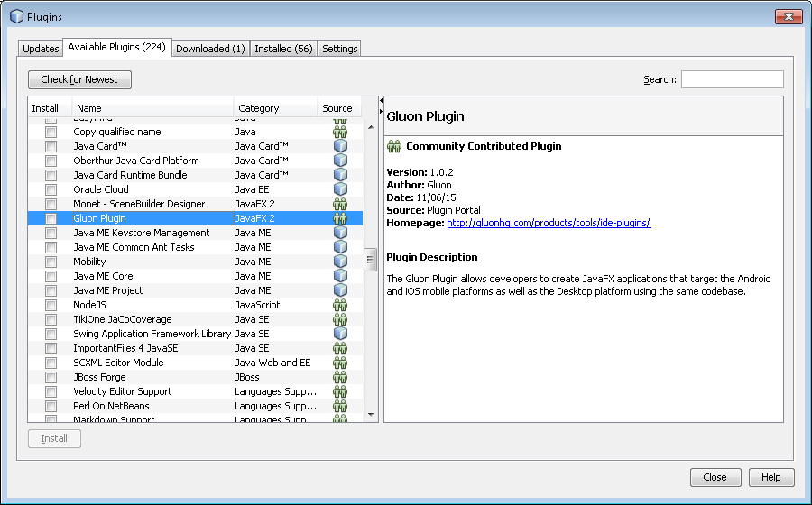This screenshot has width=812, height=505.
Task: Close the Plugins window with red X
Action: point(789,16)
